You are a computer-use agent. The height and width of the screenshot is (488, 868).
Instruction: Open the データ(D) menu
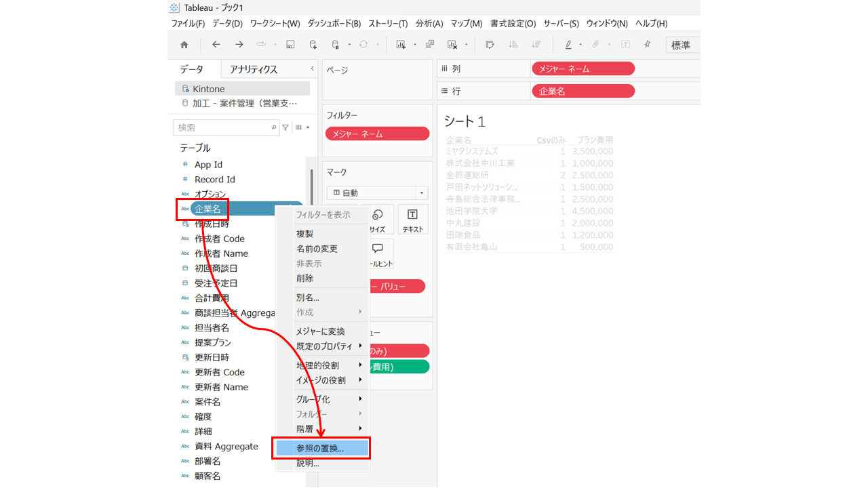[x=227, y=23]
